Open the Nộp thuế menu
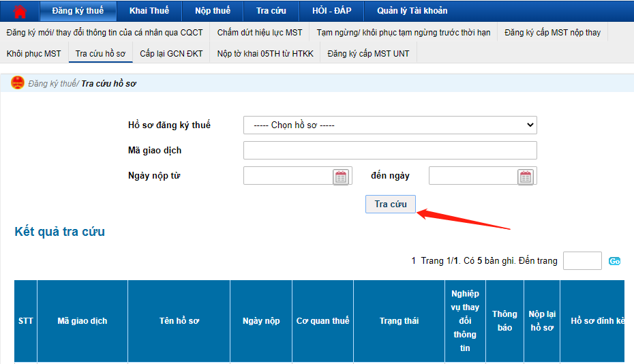The height and width of the screenshot is (364, 634). (x=213, y=11)
